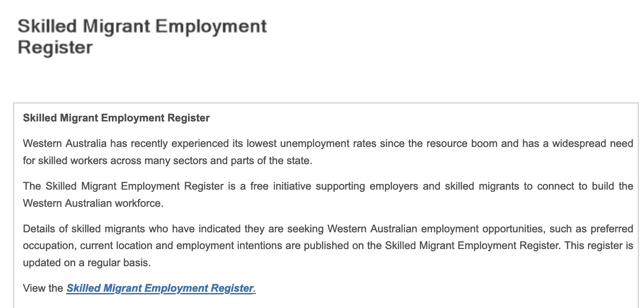Click the word "Register" in the page title
Image resolution: width=644 pixels, height=308 pixels.
pos(56,48)
